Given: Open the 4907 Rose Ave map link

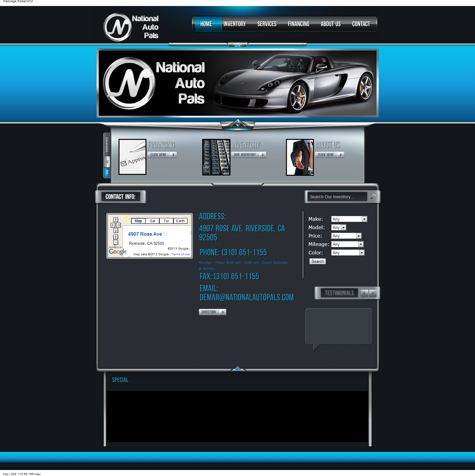Looking at the screenshot, I should click(145, 234).
